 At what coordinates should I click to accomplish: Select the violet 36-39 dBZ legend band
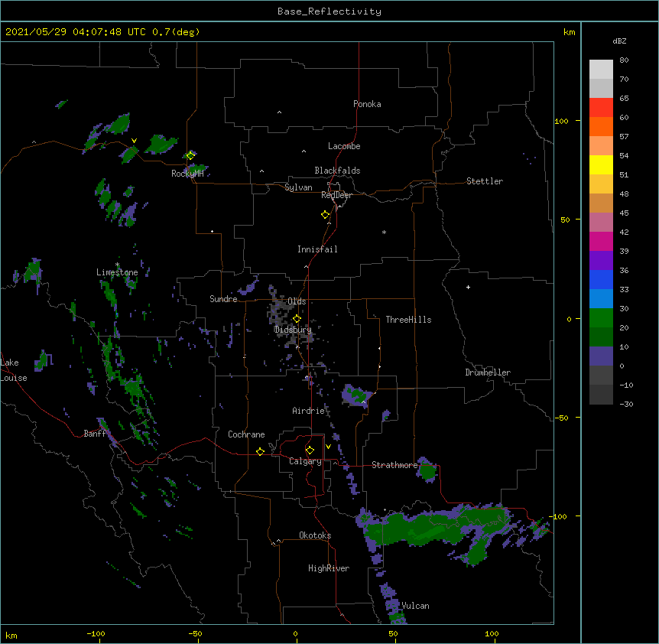click(x=601, y=261)
